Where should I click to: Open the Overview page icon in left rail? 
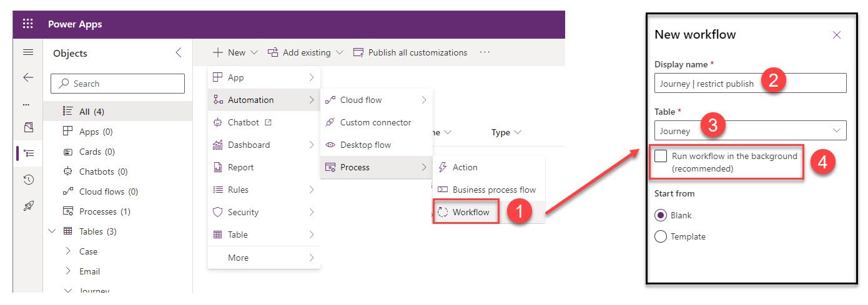pos(28,128)
